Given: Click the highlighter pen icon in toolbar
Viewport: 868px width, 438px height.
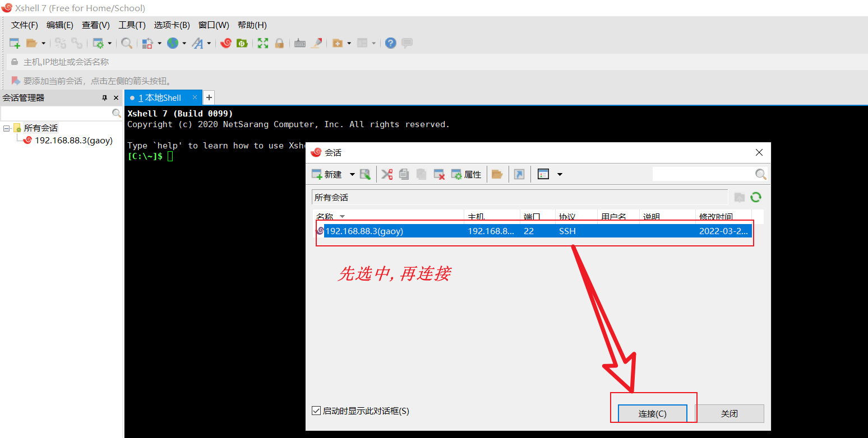Looking at the screenshot, I should pyautogui.click(x=316, y=43).
